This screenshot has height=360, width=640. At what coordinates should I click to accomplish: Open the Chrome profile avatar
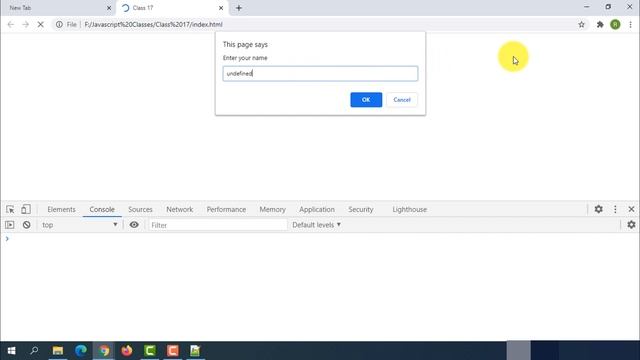tap(615, 24)
